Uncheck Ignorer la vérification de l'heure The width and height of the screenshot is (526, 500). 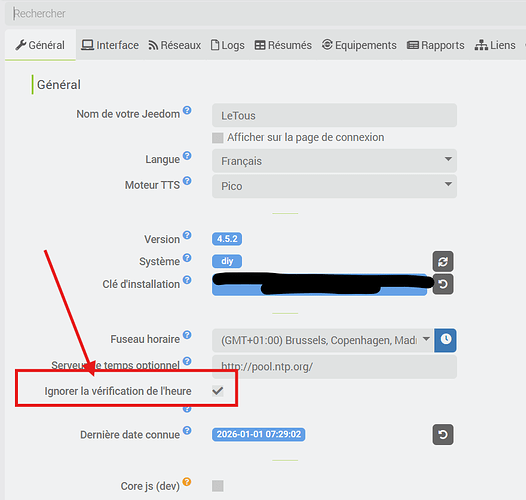218,391
